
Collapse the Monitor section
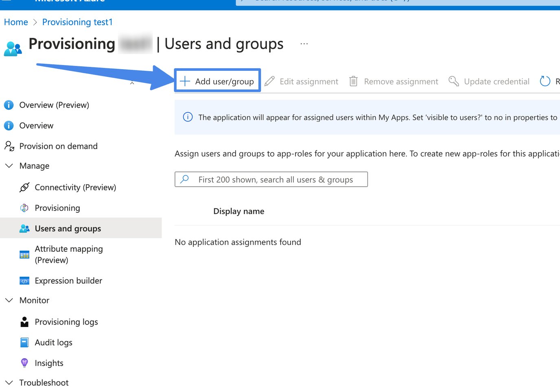pos(9,300)
